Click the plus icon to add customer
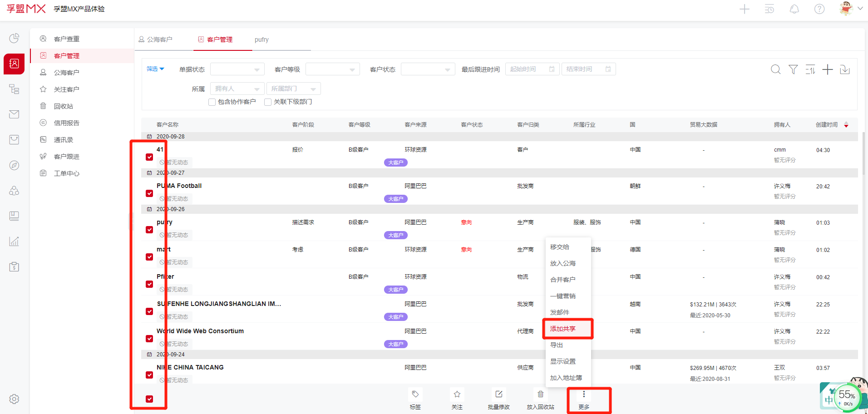This screenshot has height=414, width=868. pyautogui.click(x=827, y=69)
